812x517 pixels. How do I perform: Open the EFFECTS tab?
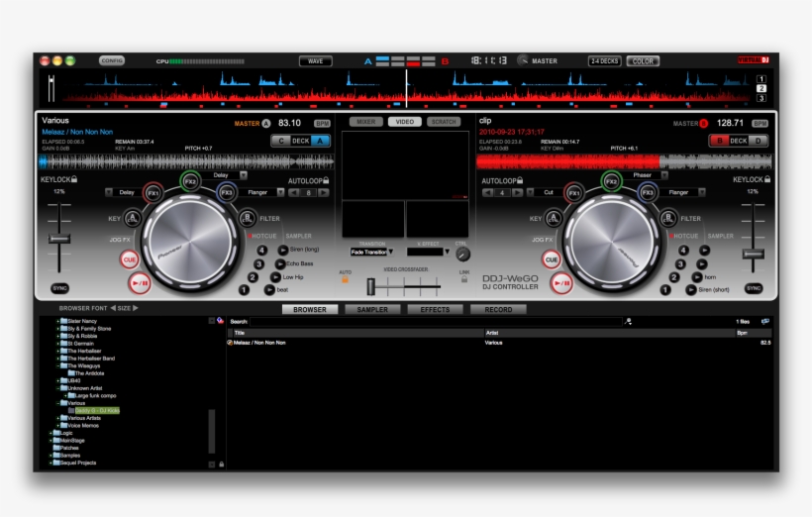[435, 309]
